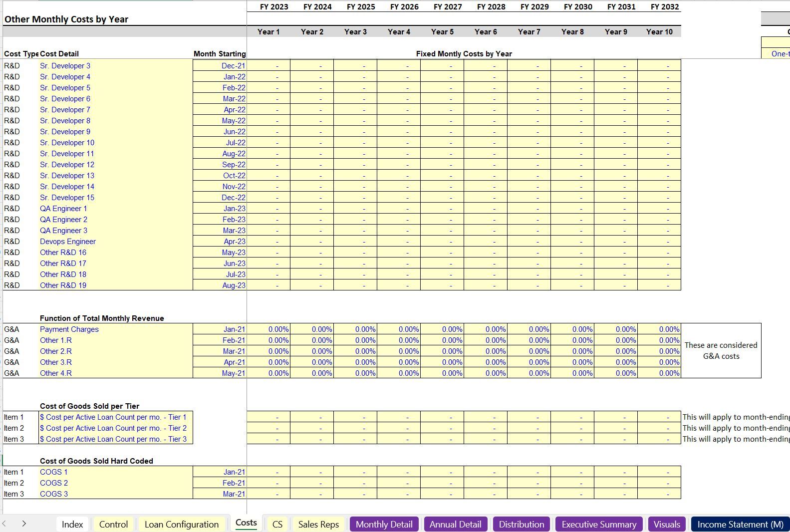Select the COGS 1 cell

pyautogui.click(x=116, y=472)
